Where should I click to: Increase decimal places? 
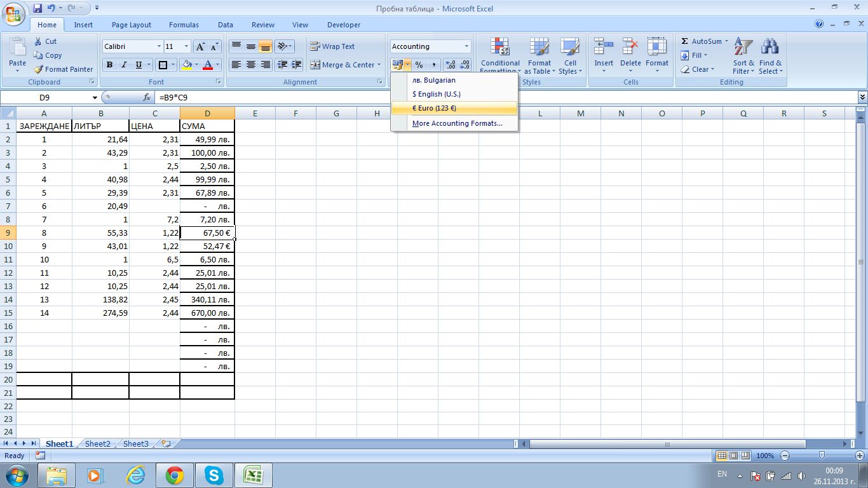(451, 65)
